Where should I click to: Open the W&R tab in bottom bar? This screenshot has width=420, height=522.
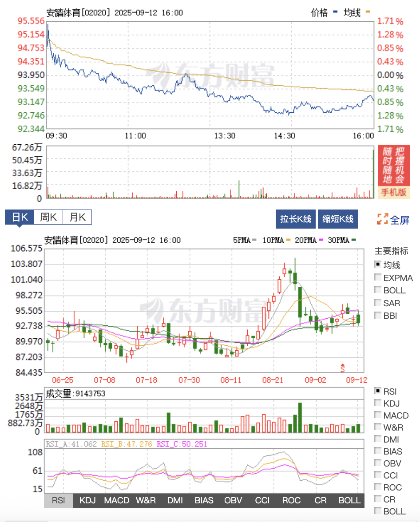[x=146, y=500]
